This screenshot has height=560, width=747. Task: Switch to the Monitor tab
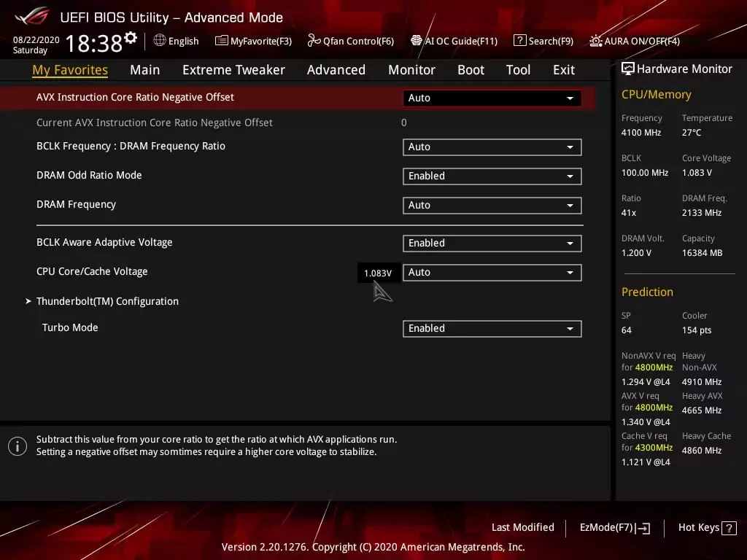click(411, 70)
